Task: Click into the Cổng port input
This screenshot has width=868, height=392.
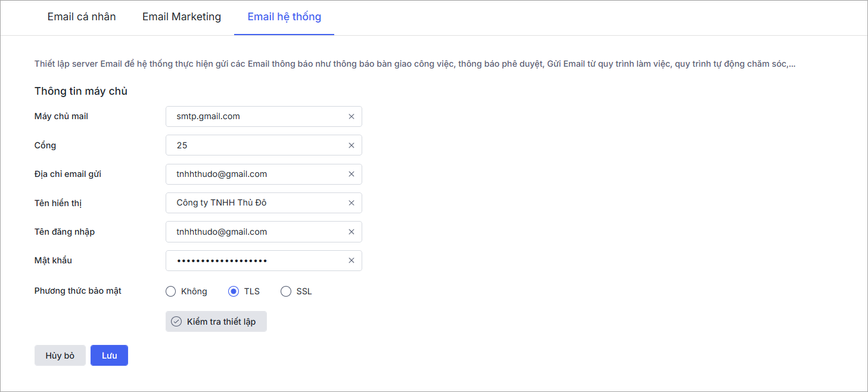Action: pyautogui.click(x=256, y=145)
